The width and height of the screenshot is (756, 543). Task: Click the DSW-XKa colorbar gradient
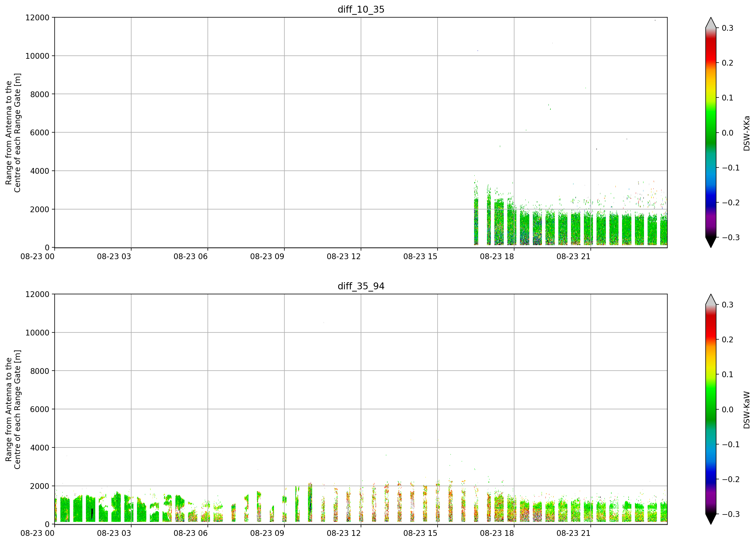pos(711,133)
